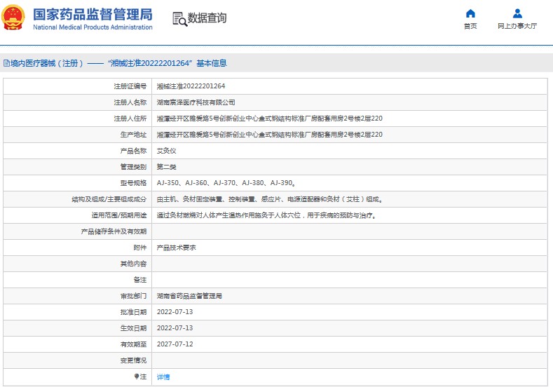The width and height of the screenshot is (553, 392).
Task: Click the 产品储存条件及有效期 label
Action: tap(114, 231)
